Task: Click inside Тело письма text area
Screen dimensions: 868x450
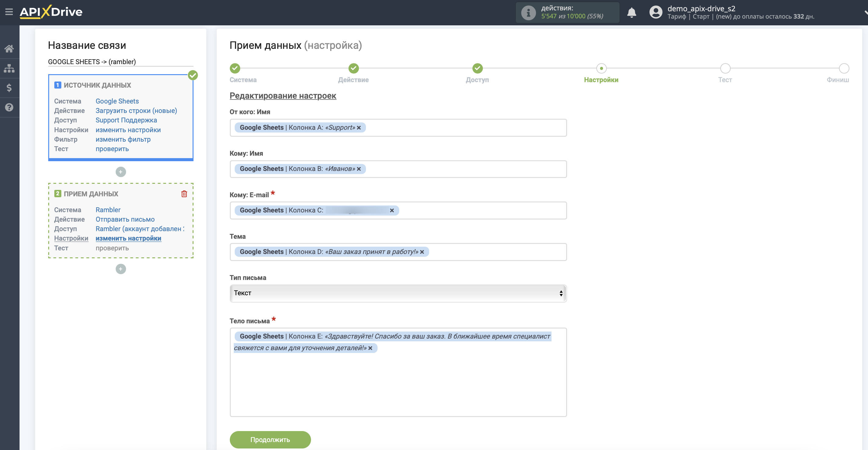Action: [398, 372]
